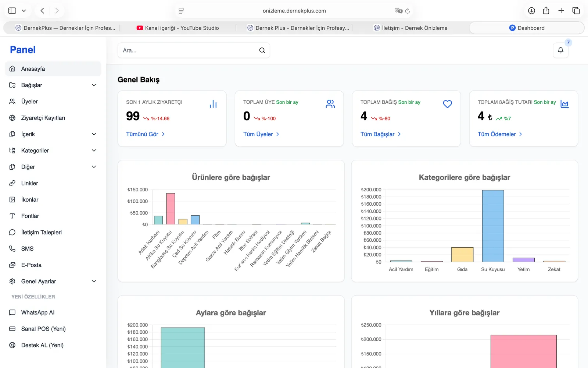Click the Genel Ayarlar gear icon

coord(12,282)
